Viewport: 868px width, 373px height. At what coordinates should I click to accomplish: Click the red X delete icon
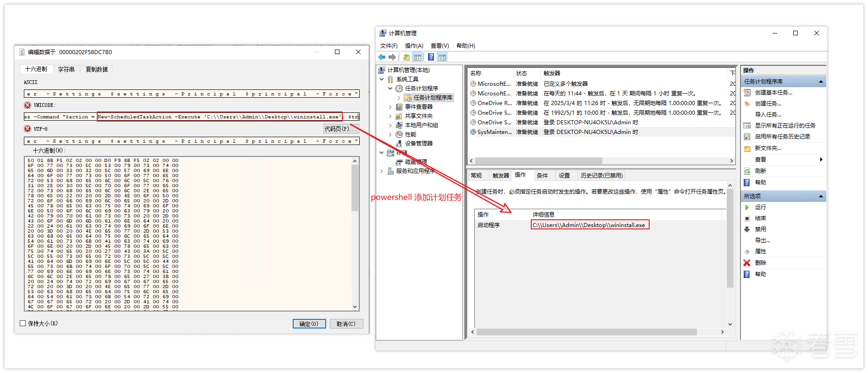click(747, 263)
